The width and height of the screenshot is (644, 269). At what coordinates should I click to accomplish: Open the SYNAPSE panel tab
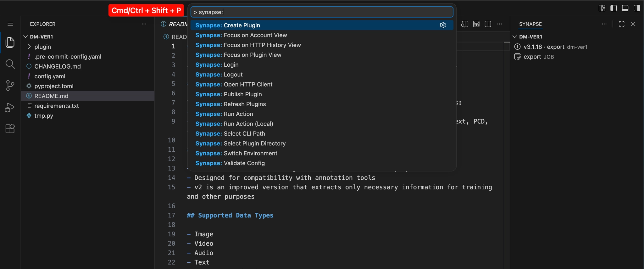(x=530, y=24)
